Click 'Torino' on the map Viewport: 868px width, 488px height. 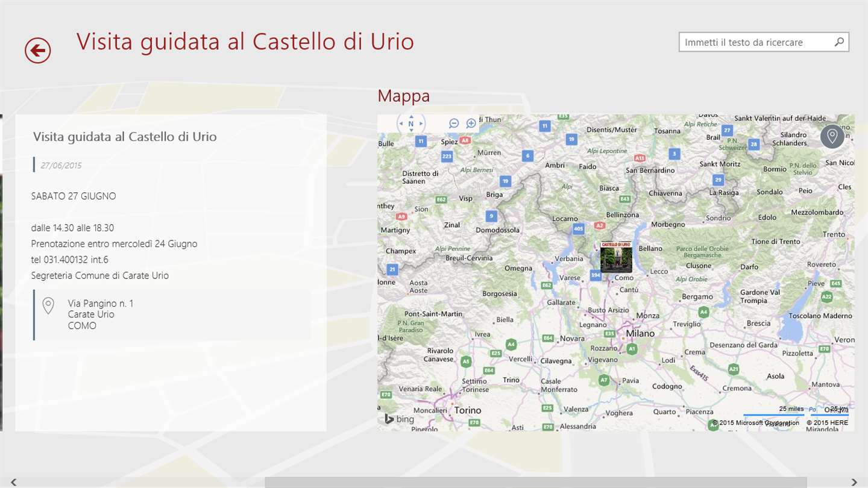(468, 410)
